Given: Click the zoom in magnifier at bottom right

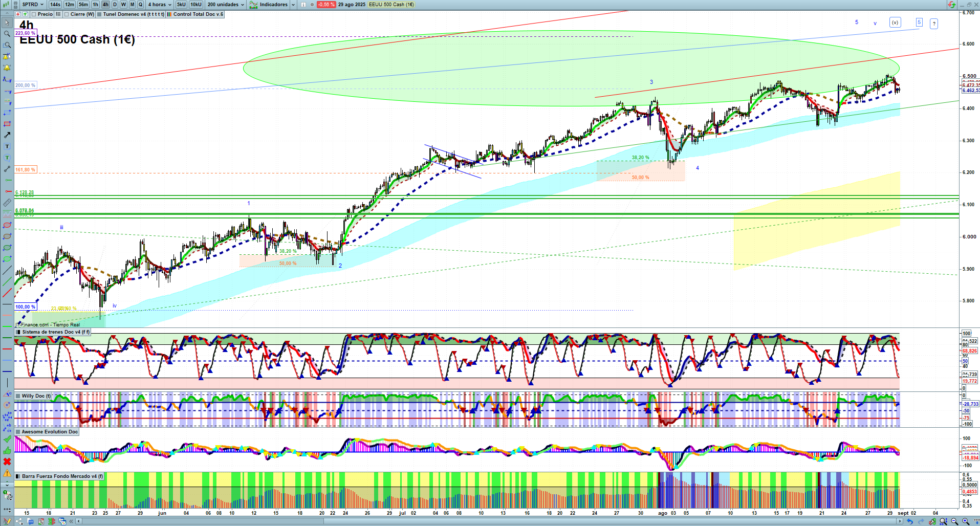Looking at the screenshot, I should click(x=966, y=521).
